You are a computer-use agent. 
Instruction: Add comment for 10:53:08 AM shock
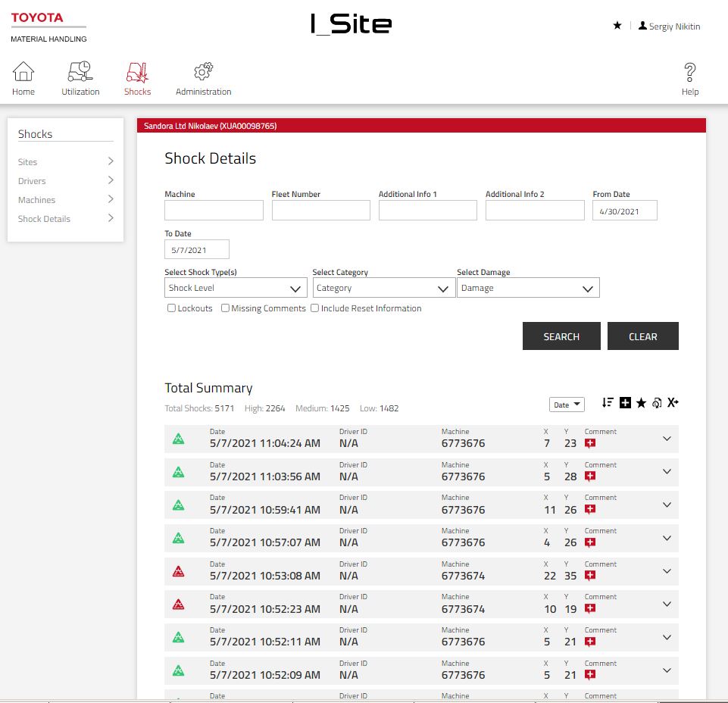[590, 576]
